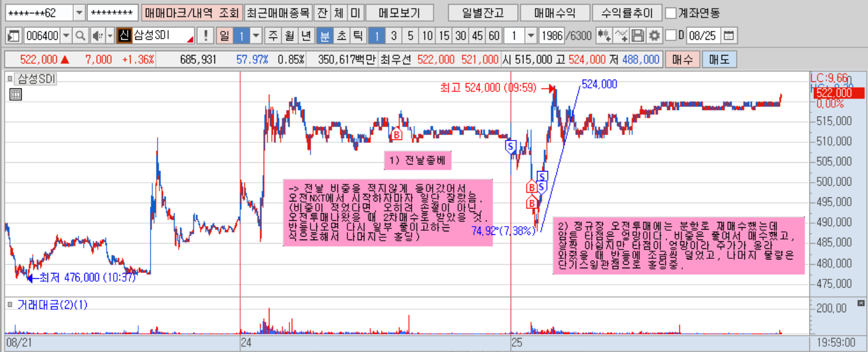
Task: Click the magnifier stock search icon
Action: click(81, 36)
